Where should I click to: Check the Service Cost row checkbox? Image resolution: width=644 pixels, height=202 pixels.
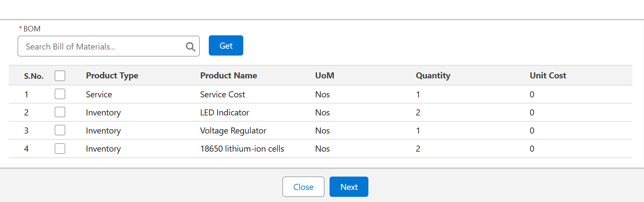60,94
